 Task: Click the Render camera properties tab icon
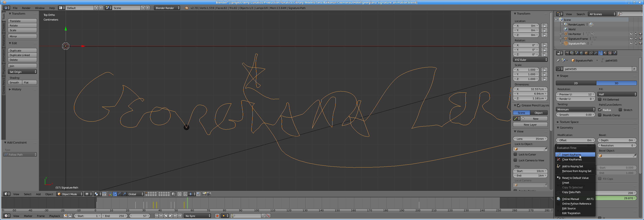[567, 53]
